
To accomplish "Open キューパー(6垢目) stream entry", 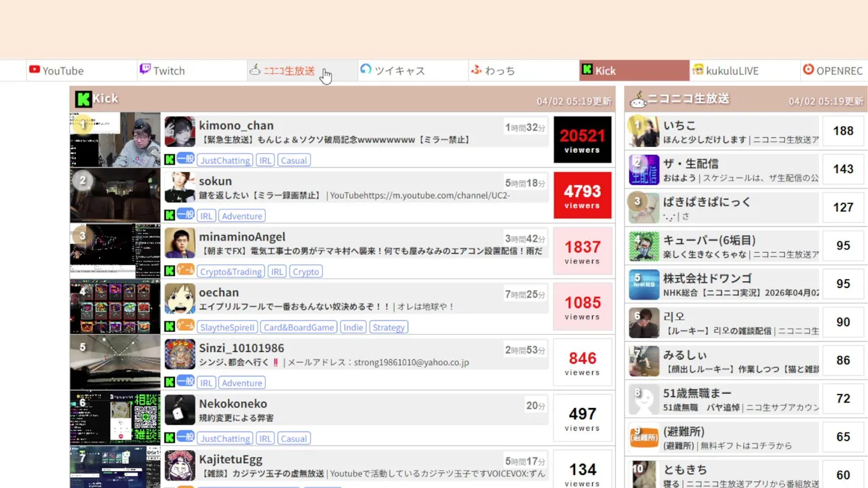I will (x=741, y=246).
